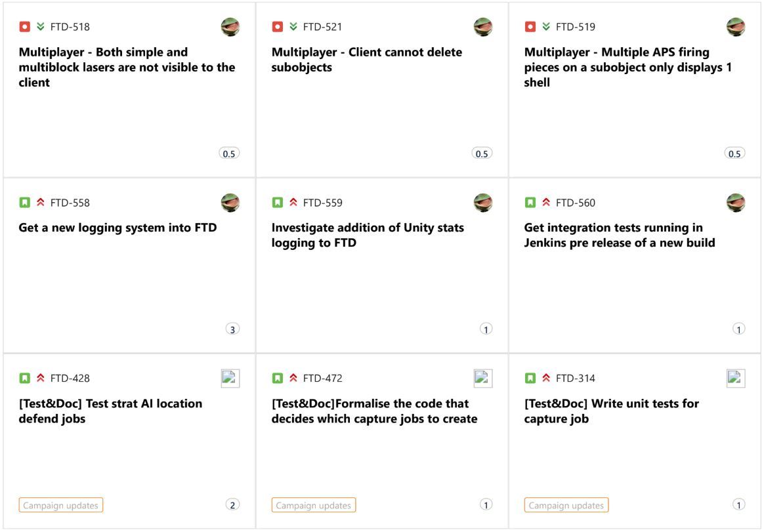
Task: Select the 'Client cannot delete subobjects' card
Action: coord(382,90)
